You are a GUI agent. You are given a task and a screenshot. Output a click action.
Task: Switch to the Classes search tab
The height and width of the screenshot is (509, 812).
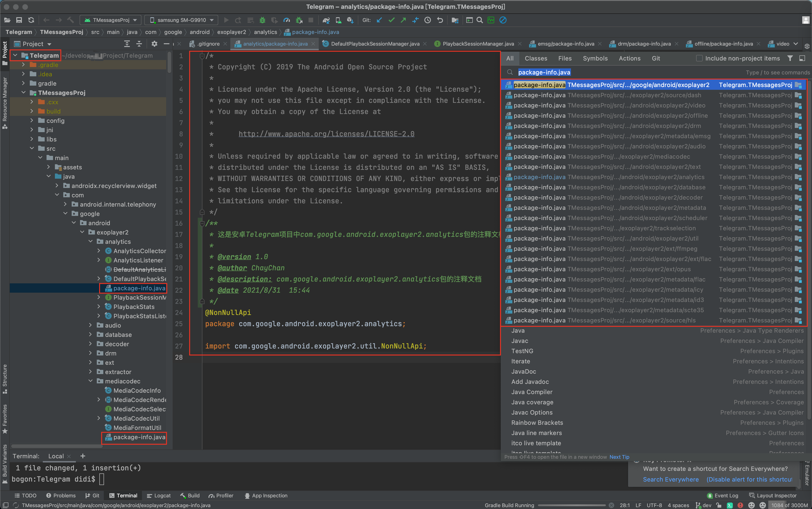coord(536,58)
